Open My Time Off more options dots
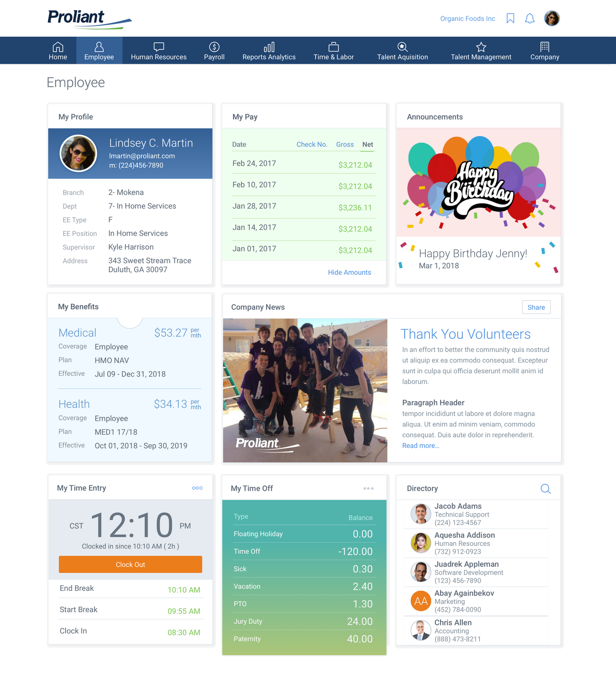 pyautogui.click(x=369, y=488)
